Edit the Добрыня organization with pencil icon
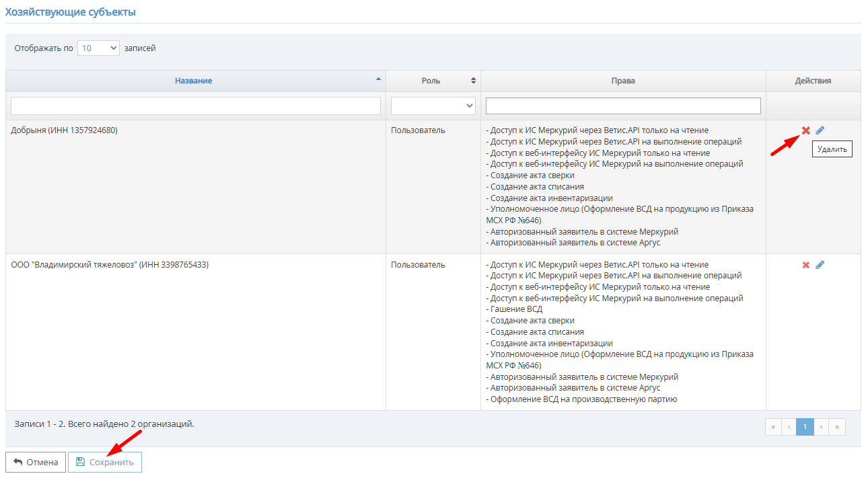This screenshot has width=868, height=478. click(820, 130)
